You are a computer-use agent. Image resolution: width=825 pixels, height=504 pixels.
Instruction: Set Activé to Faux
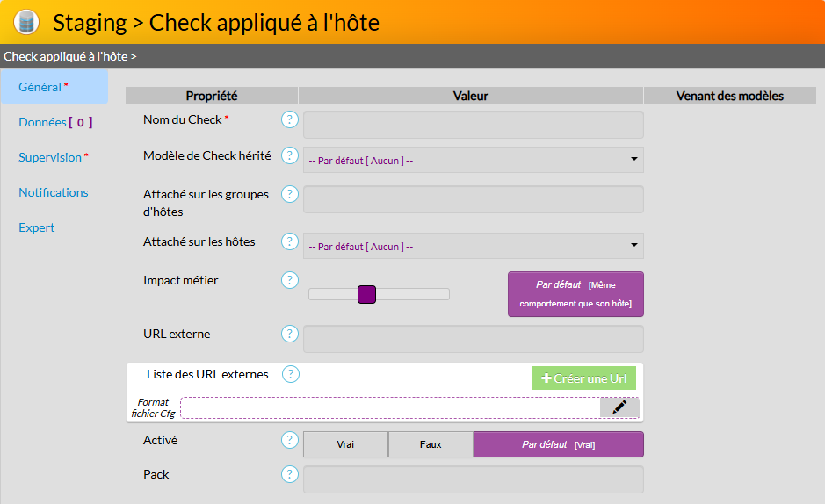pyautogui.click(x=431, y=444)
